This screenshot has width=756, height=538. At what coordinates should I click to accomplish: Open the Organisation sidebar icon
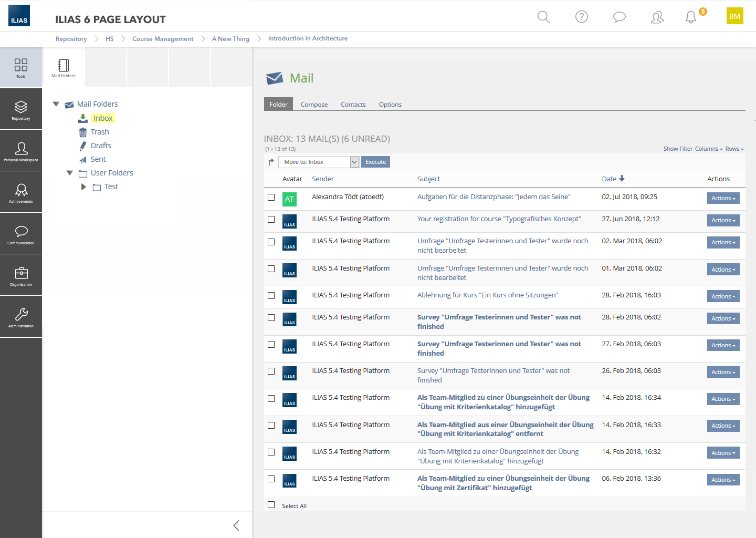(x=21, y=275)
